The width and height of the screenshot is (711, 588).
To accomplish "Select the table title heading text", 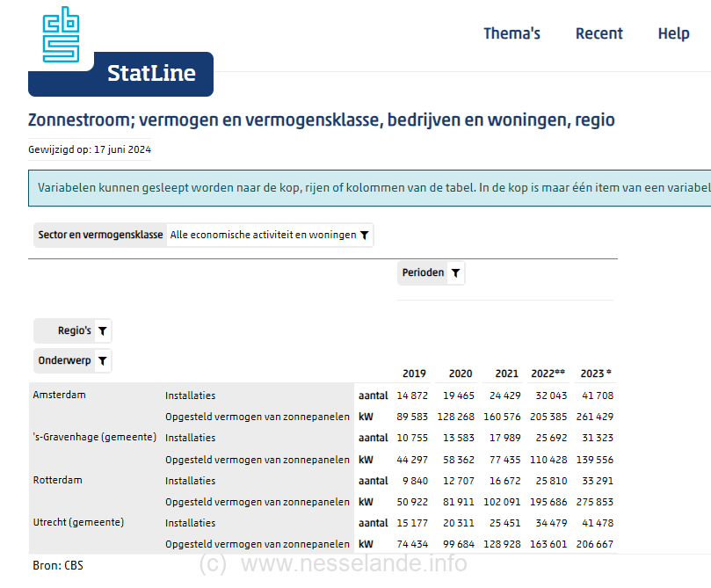I will pos(322,120).
